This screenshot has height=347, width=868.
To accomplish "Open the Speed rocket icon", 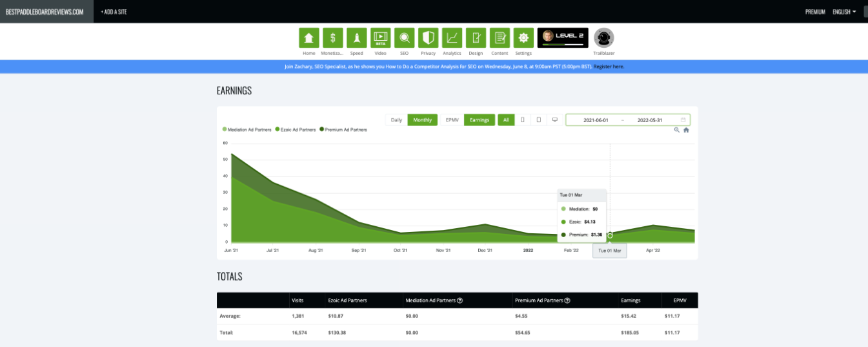I will tap(356, 37).
